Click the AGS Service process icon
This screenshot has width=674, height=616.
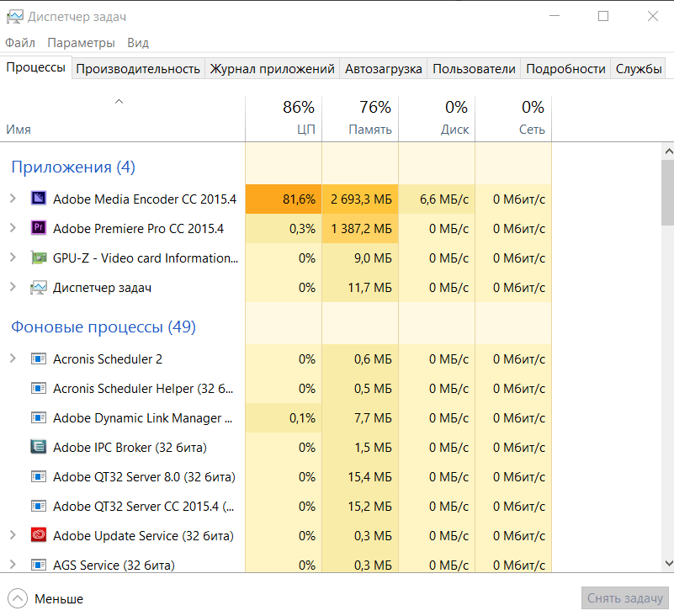pos(39,565)
